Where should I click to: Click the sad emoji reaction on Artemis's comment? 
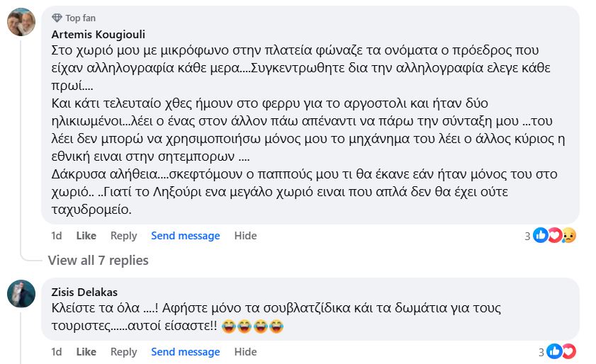[x=568, y=236]
